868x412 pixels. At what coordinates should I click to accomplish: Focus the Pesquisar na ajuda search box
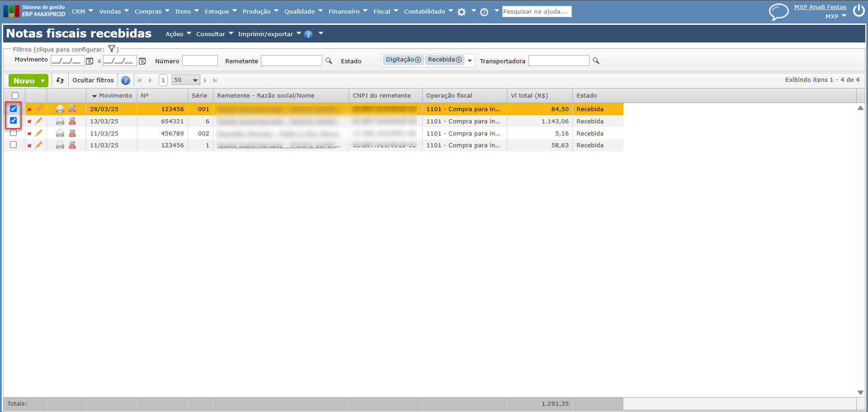pyautogui.click(x=537, y=11)
